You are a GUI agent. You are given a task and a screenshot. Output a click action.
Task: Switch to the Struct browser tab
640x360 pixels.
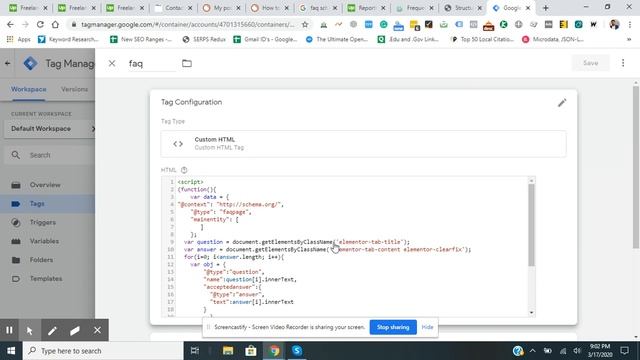[463, 8]
